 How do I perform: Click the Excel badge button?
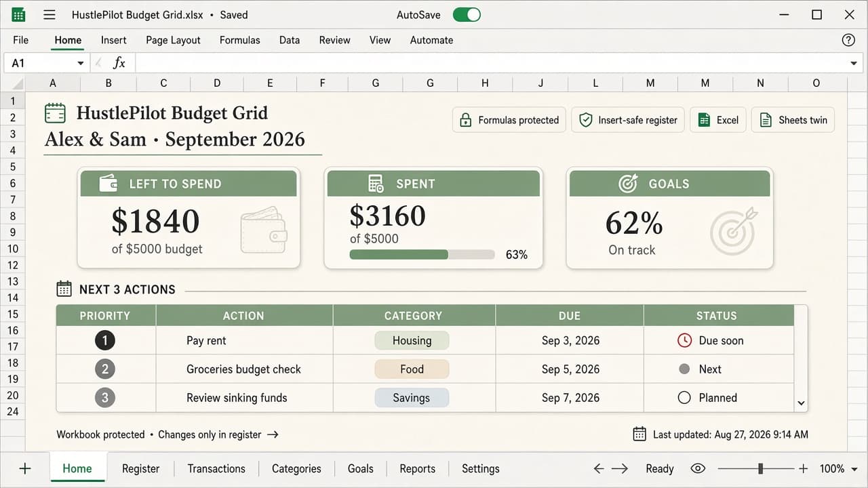(x=718, y=120)
